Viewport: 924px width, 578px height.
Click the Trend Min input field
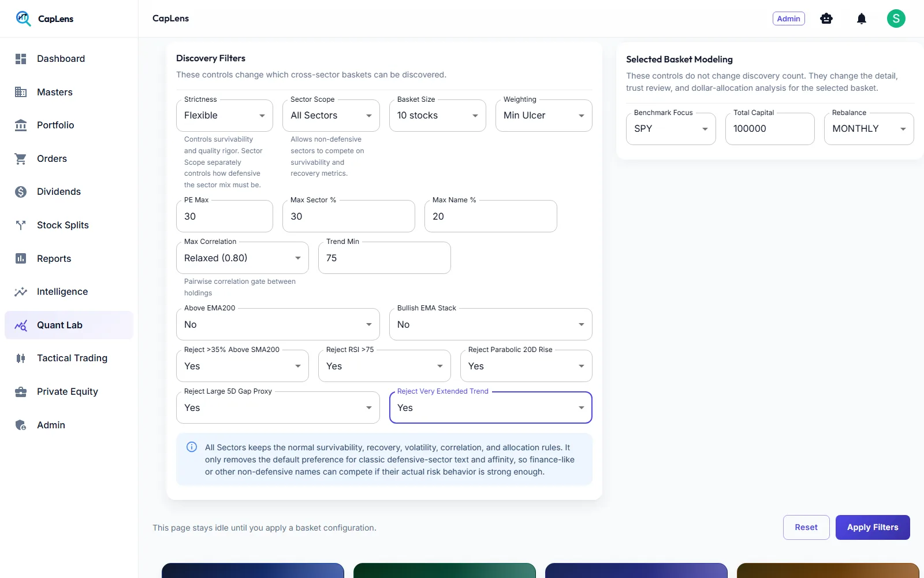(x=384, y=258)
